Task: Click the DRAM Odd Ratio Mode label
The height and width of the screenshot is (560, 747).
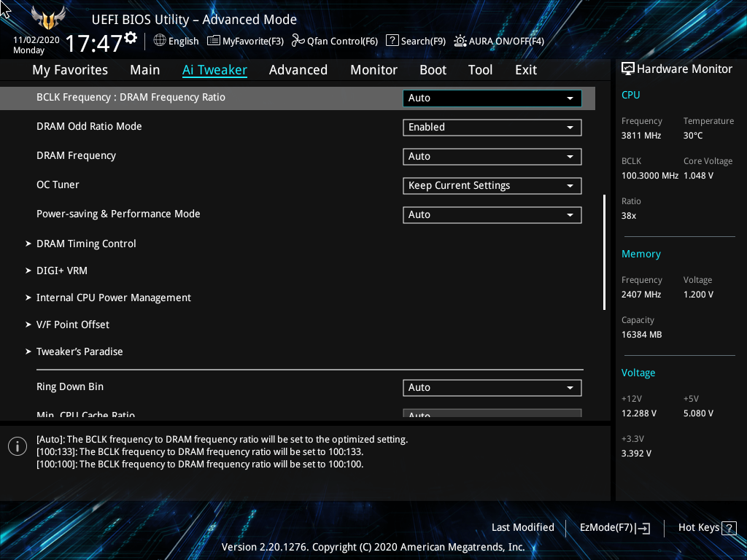Action: pos(89,127)
